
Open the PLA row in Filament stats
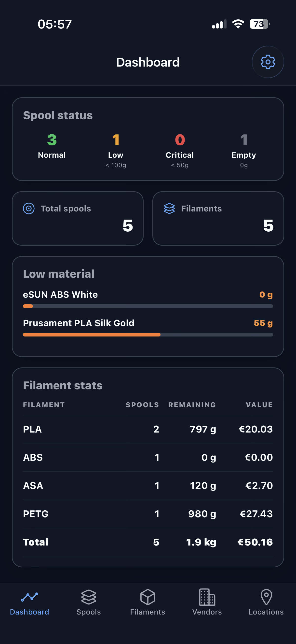click(148, 429)
